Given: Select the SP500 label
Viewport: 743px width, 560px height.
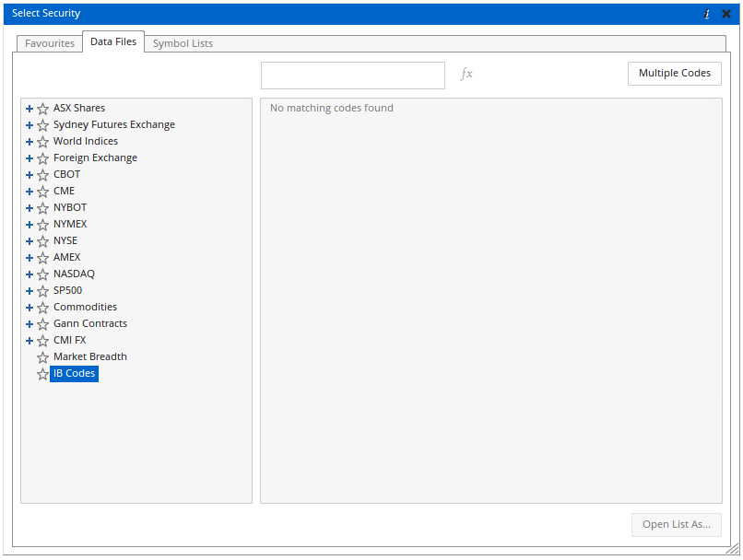Looking at the screenshot, I should pos(68,290).
